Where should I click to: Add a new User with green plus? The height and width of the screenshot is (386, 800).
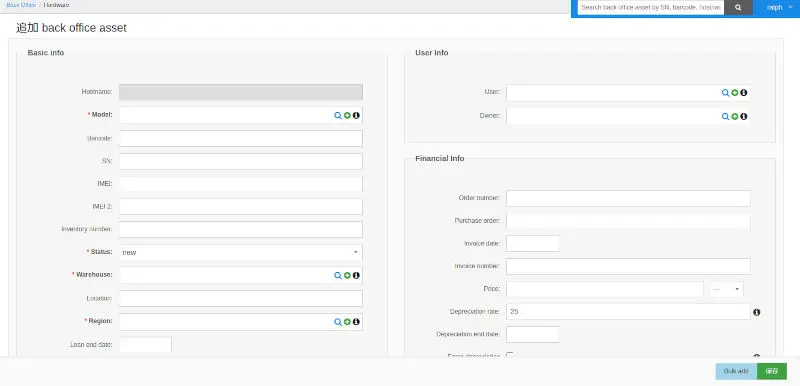(735, 93)
